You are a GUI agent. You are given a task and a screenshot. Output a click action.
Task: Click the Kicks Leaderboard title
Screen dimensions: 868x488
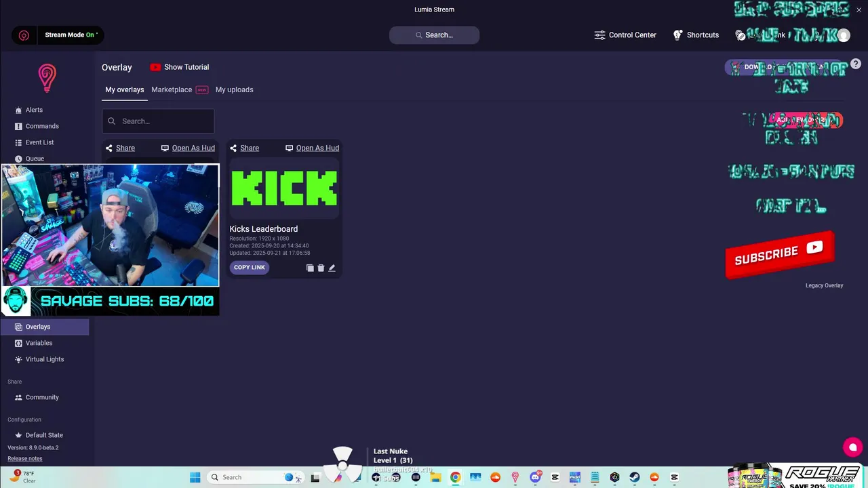pos(264,229)
